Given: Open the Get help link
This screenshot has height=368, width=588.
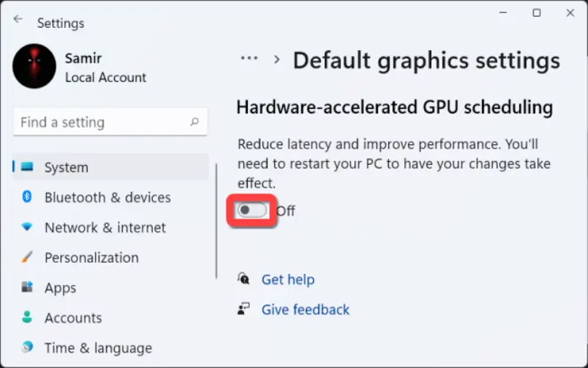Looking at the screenshot, I should [x=287, y=280].
